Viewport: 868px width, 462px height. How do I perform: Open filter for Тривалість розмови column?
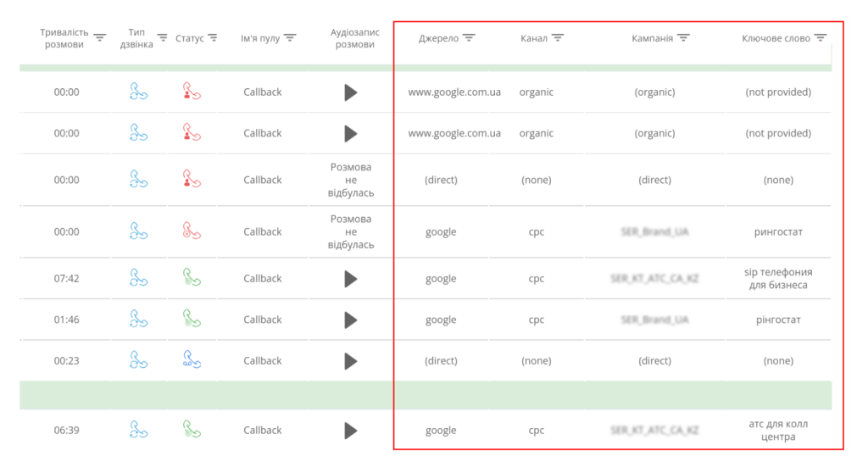100,37
